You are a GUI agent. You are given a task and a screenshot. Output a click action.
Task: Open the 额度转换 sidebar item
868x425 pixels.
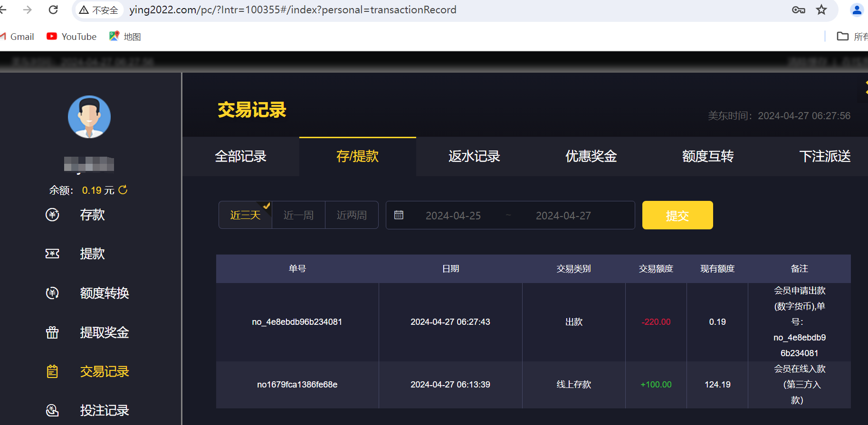coord(104,293)
